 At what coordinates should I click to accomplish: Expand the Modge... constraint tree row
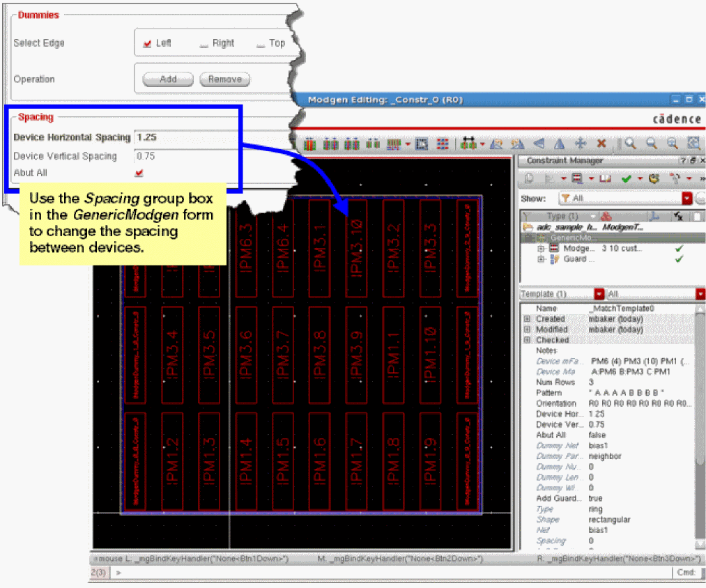[x=541, y=249]
